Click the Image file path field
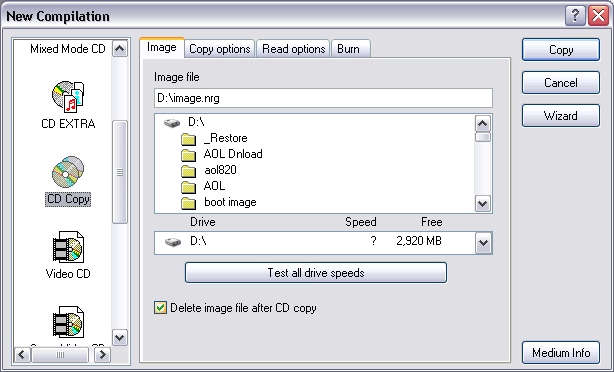614x372 pixels. [x=323, y=98]
